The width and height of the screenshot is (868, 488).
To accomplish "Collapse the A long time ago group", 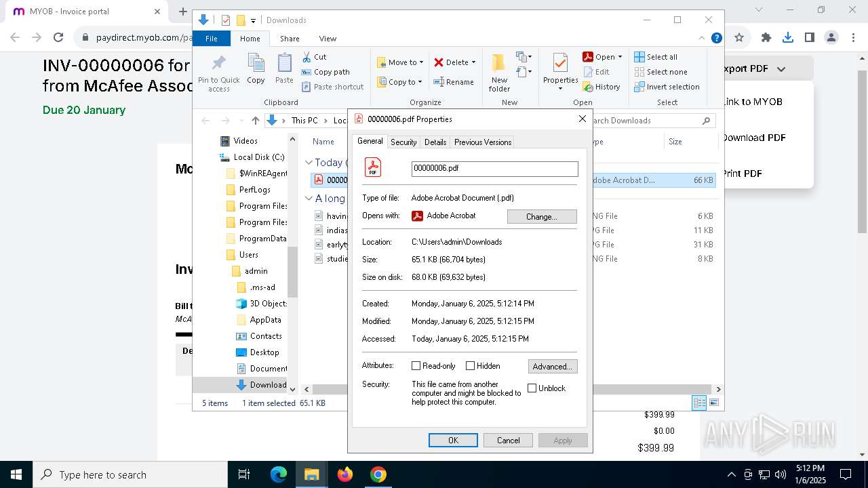I will (309, 199).
